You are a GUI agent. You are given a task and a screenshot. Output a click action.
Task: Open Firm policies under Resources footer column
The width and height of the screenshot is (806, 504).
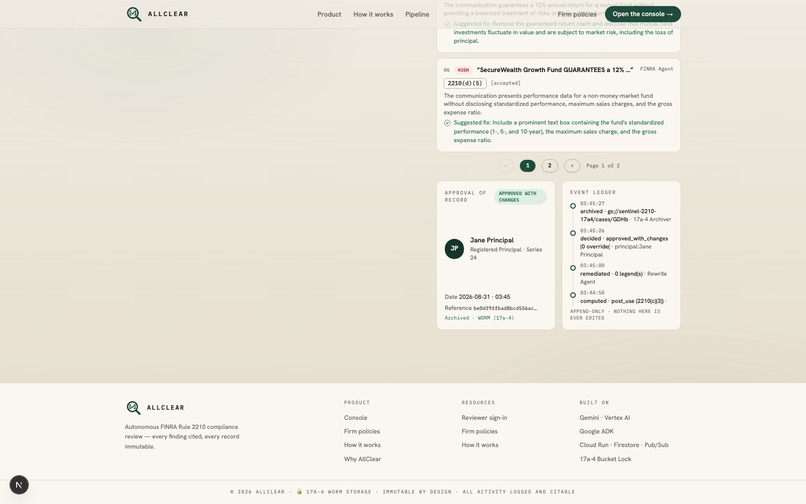[x=480, y=431]
